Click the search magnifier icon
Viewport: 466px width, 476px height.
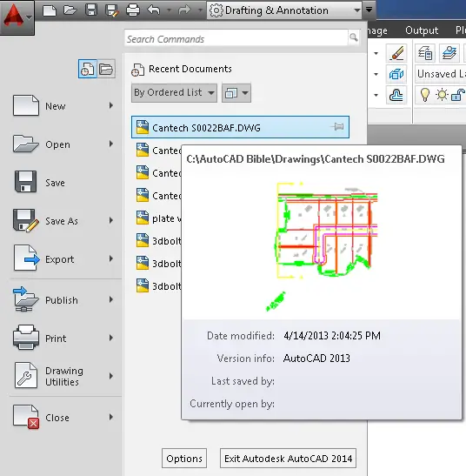[x=354, y=37]
